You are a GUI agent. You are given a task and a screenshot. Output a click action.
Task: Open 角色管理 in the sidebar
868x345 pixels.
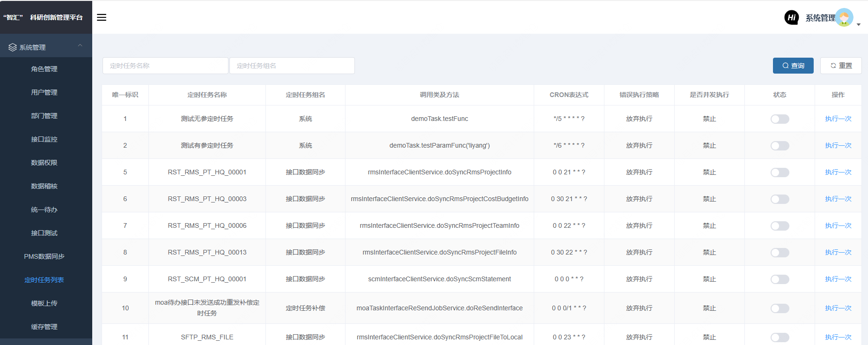click(44, 69)
